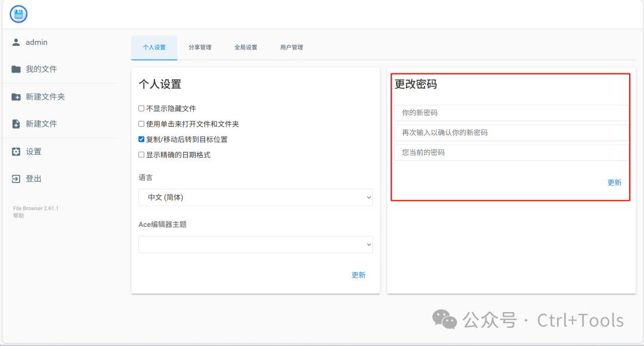Click 更新 button in 更改密码 panel

point(614,183)
